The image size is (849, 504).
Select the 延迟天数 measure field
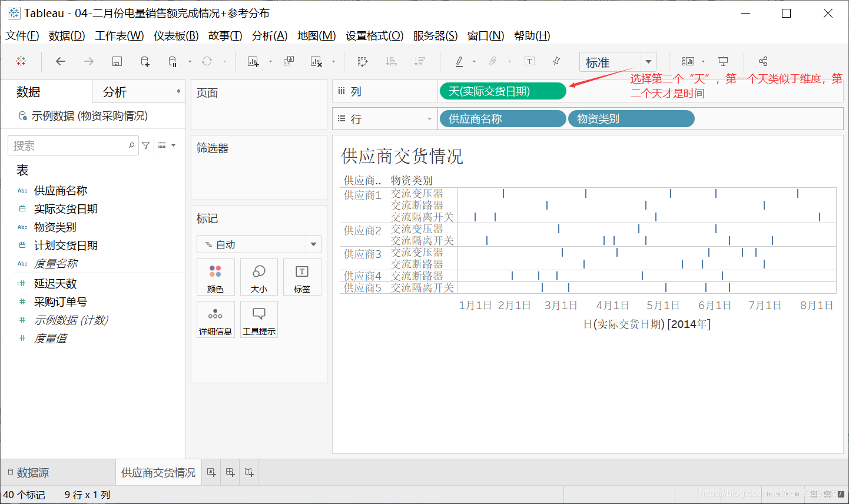point(55,284)
